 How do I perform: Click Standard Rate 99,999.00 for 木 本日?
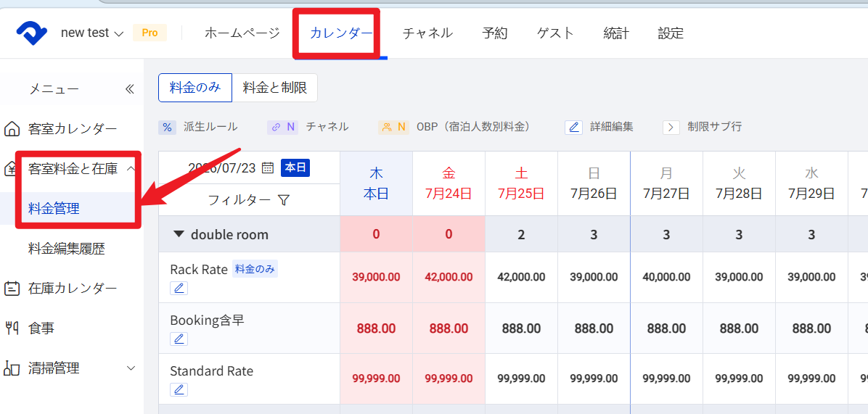click(x=377, y=379)
